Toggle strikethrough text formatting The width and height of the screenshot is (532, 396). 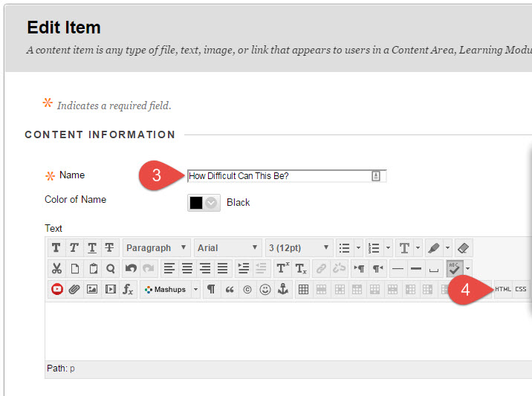pos(109,247)
